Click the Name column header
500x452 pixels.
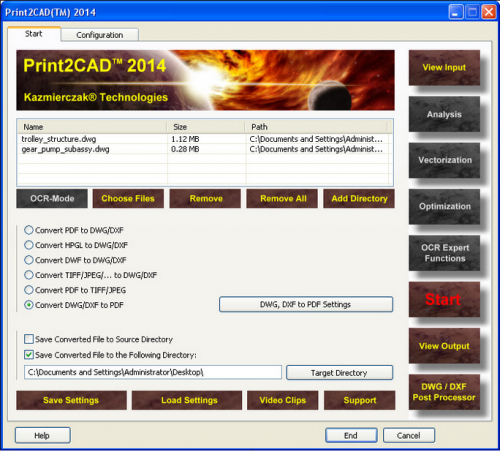(x=92, y=127)
